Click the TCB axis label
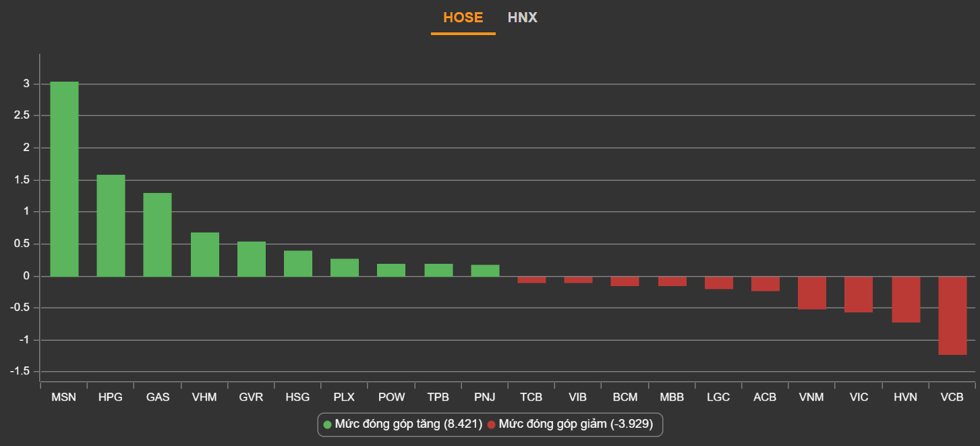This screenshot has width=980, height=446. click(x=531, y=397)
